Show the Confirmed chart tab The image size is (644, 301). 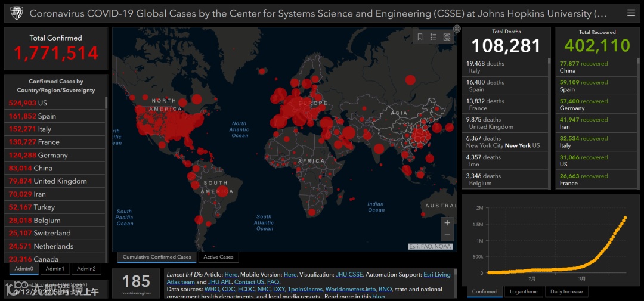[485, 291]
